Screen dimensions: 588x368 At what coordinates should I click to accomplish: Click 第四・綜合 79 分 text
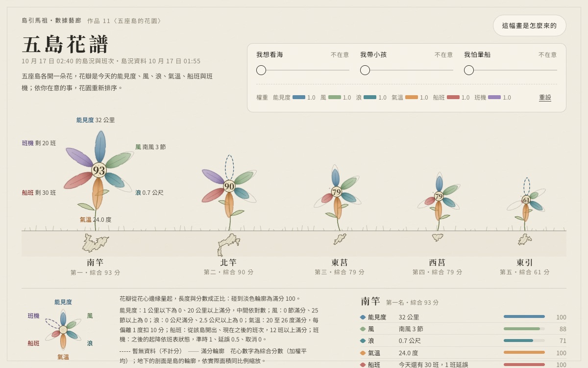click(437, 272)
